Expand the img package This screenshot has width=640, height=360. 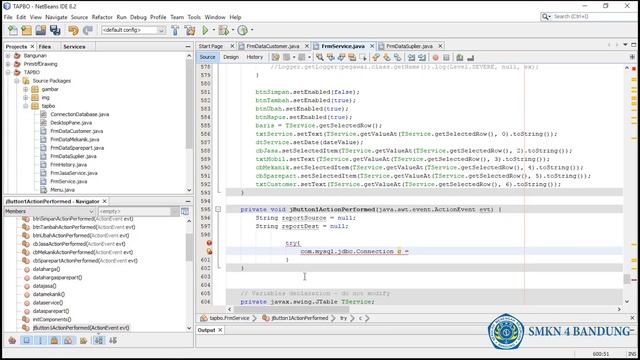tap(25, 98)
